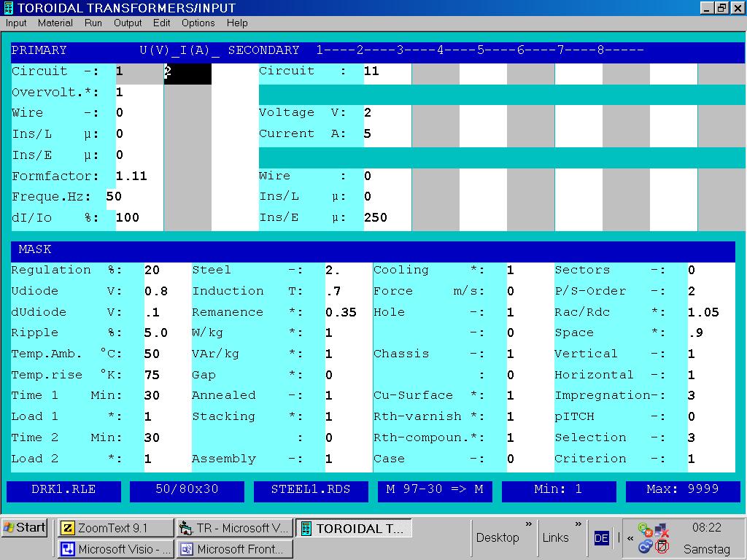Click the blue swirl tray icon

tap(645, 546)
